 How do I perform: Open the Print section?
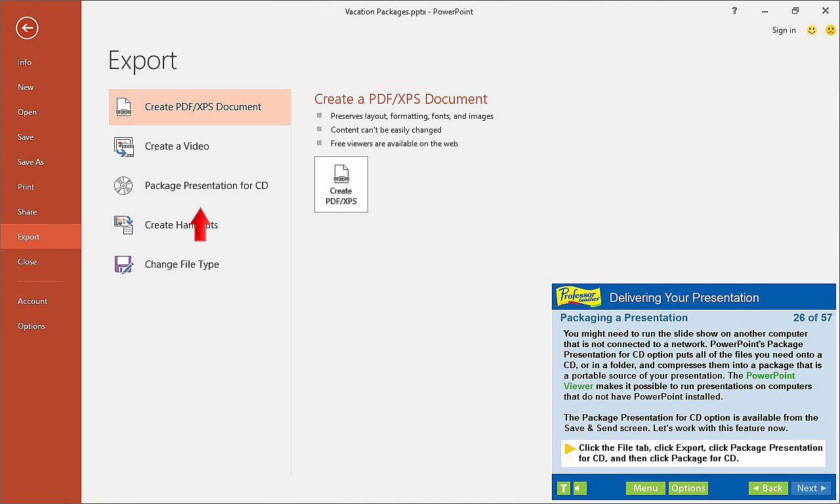point(41,187)
